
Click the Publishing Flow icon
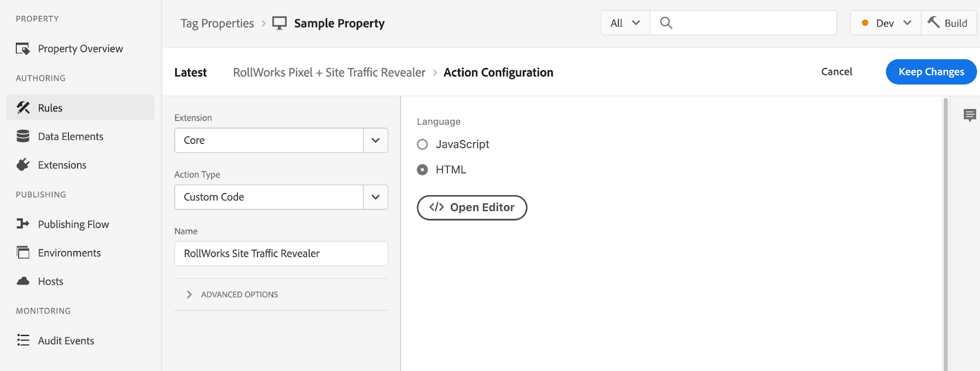pos(23,224)
